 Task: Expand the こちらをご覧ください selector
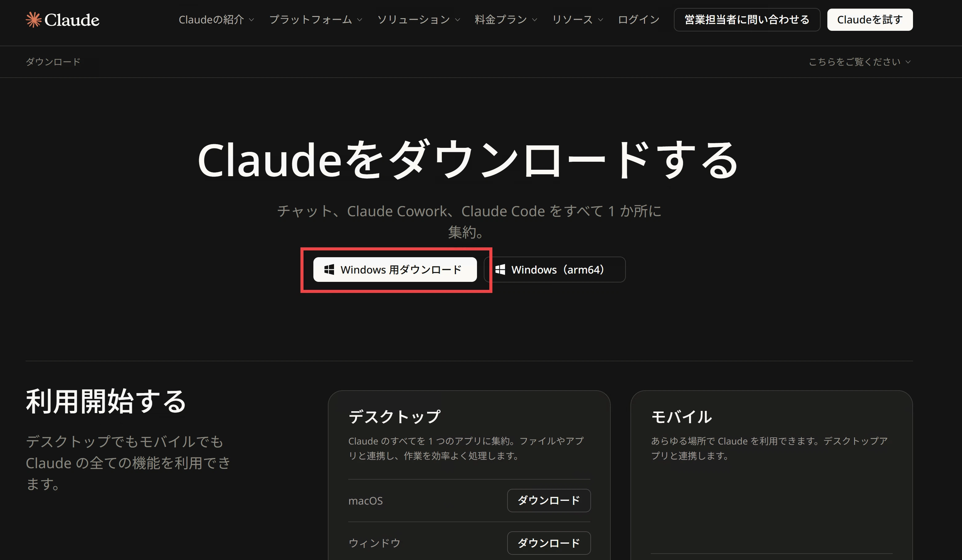point(860,62)
